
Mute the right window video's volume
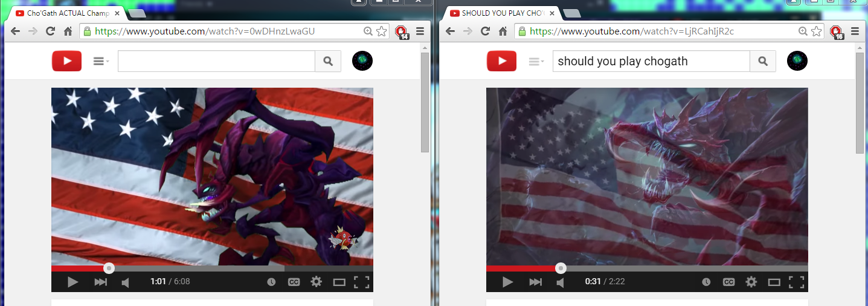[x=561, y=282]
